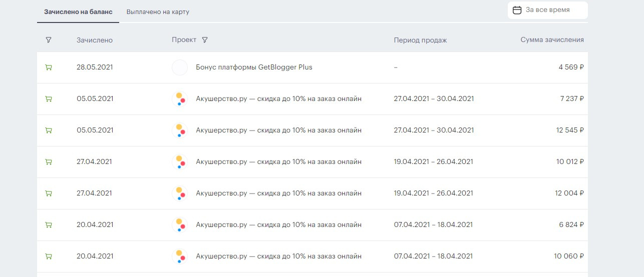Open the Акушерство.ру project in the 12 545 ₽ row
This screenshot has height=277, width=644.
tap(278, 130)
